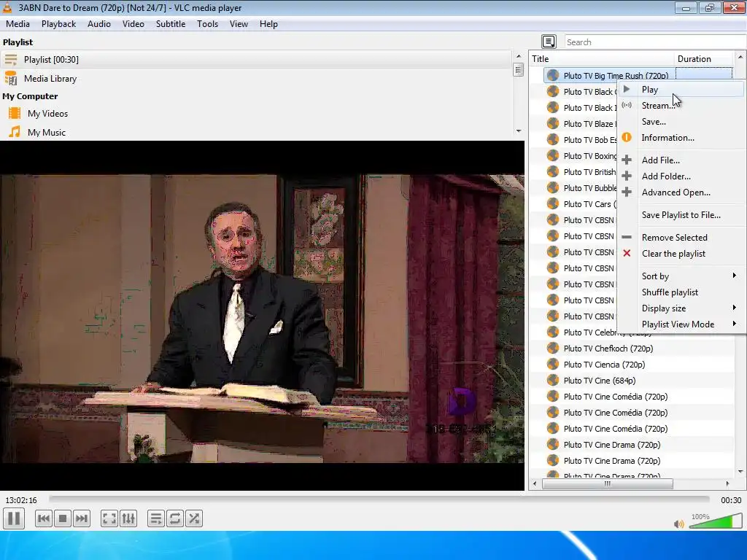Expand the Sort by submenu
Viewport: 747px width, 560px height.
tap(681, 276)
